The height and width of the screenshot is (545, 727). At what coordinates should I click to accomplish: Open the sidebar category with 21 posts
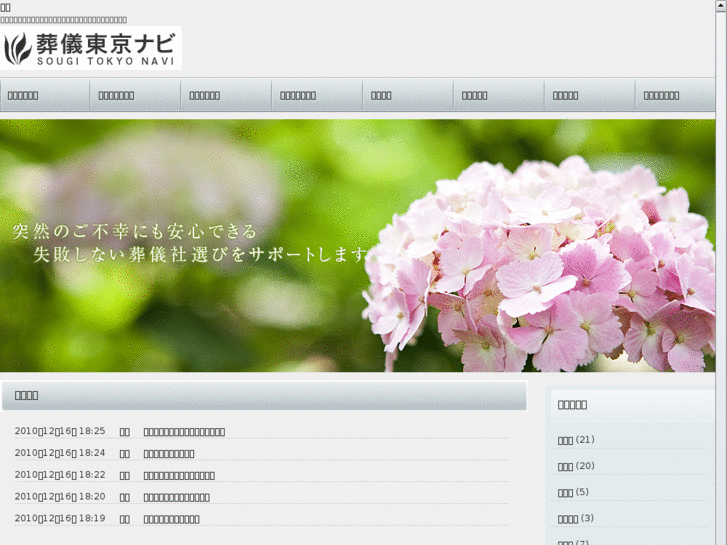565,440
